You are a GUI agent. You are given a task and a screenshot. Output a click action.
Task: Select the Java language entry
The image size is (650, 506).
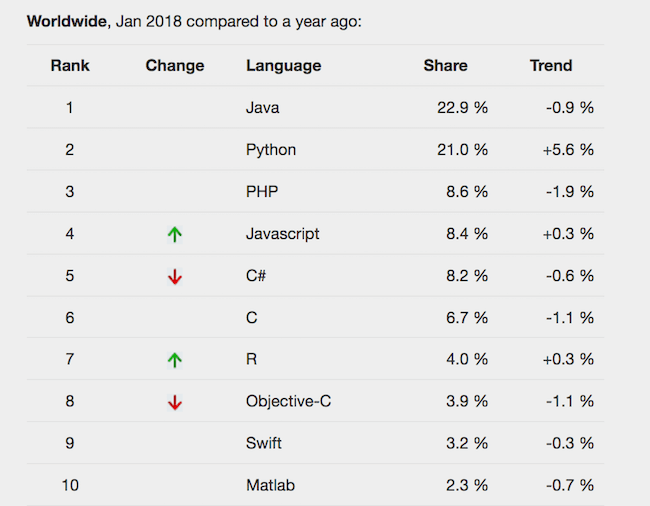(263, 108)
